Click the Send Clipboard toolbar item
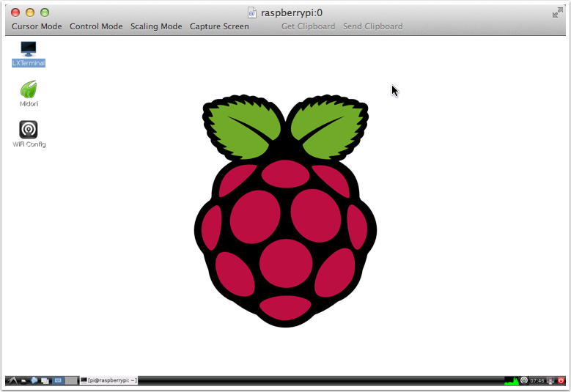This screenshot has height=392, width=571. pos(372,26)
